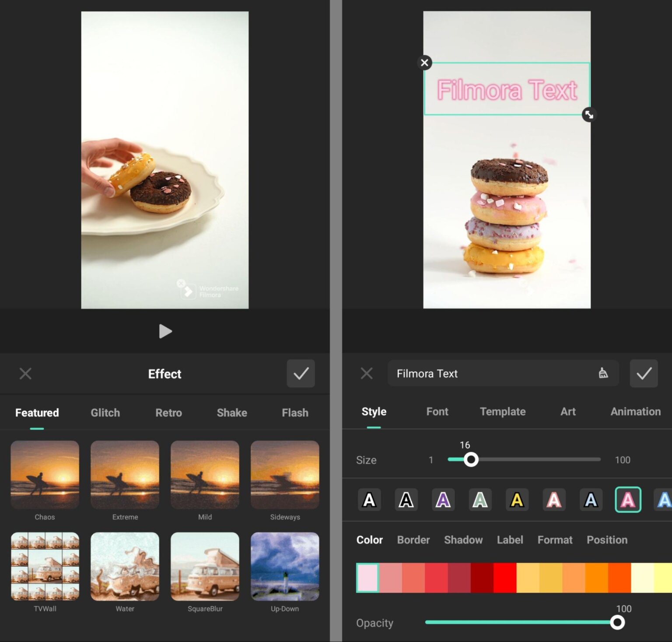The width and height of the screenshot is (672, 642).
Task: Select the pink outlined letter style preset
Action: pyautogui.click(x=627, y=499)
